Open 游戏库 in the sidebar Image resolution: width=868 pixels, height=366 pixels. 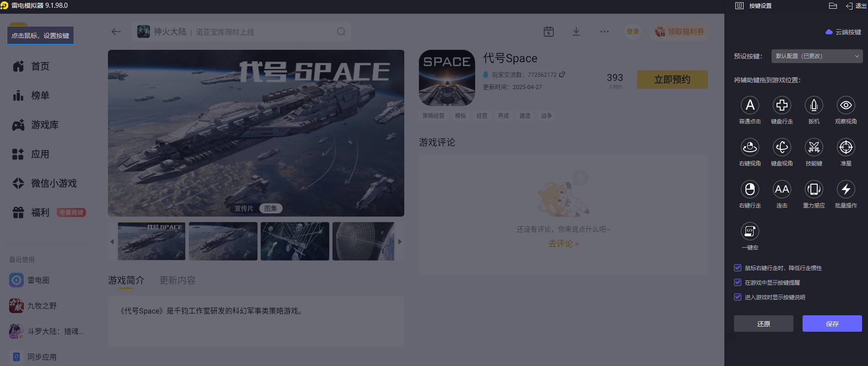coord(36,125)
